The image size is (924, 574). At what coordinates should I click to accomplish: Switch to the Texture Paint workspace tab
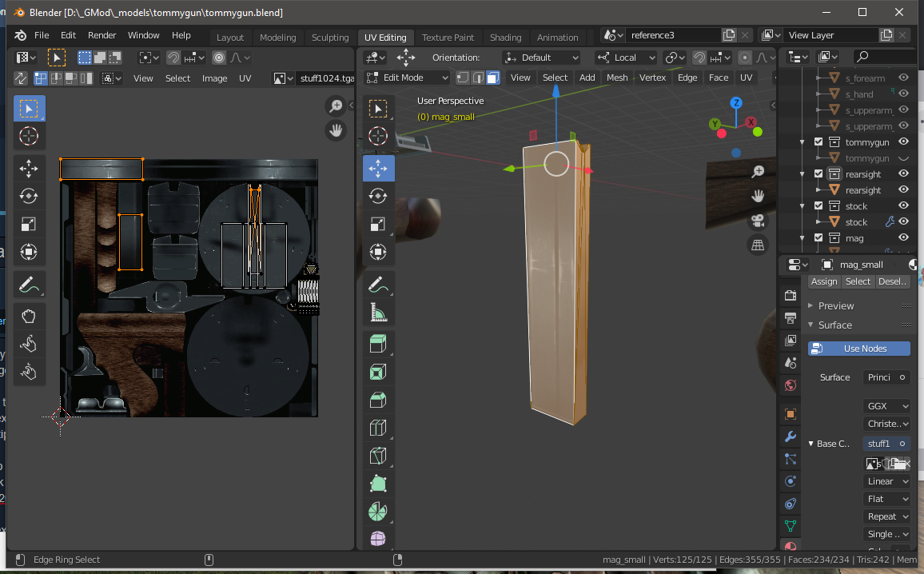pyautogui.click(x=448, y=38)
